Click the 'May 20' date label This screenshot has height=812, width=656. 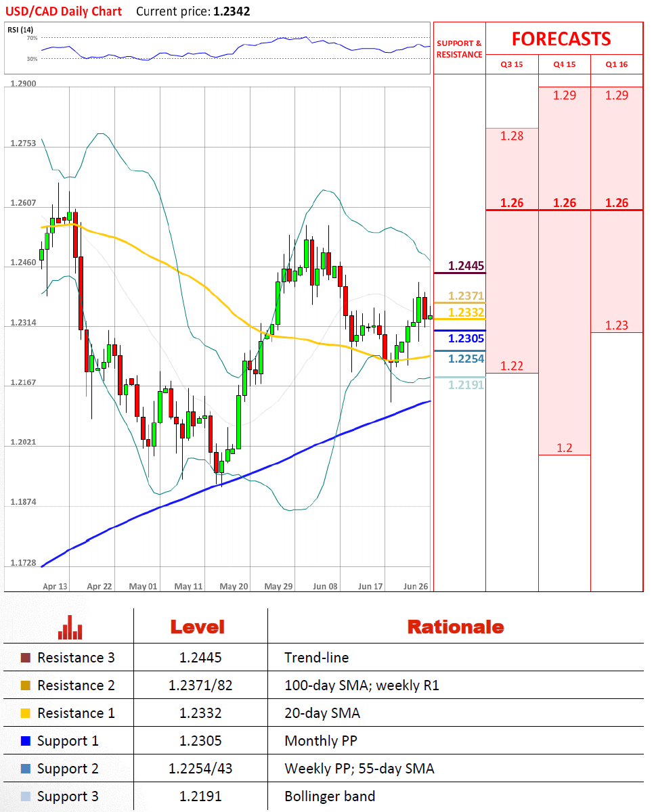[234, 586]
